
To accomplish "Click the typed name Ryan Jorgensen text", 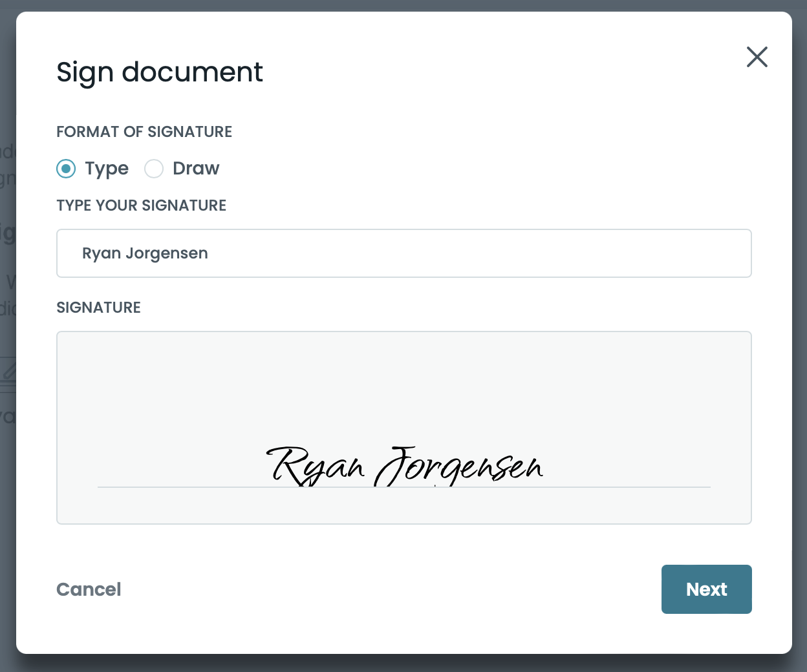I will [x=145, y=253].
